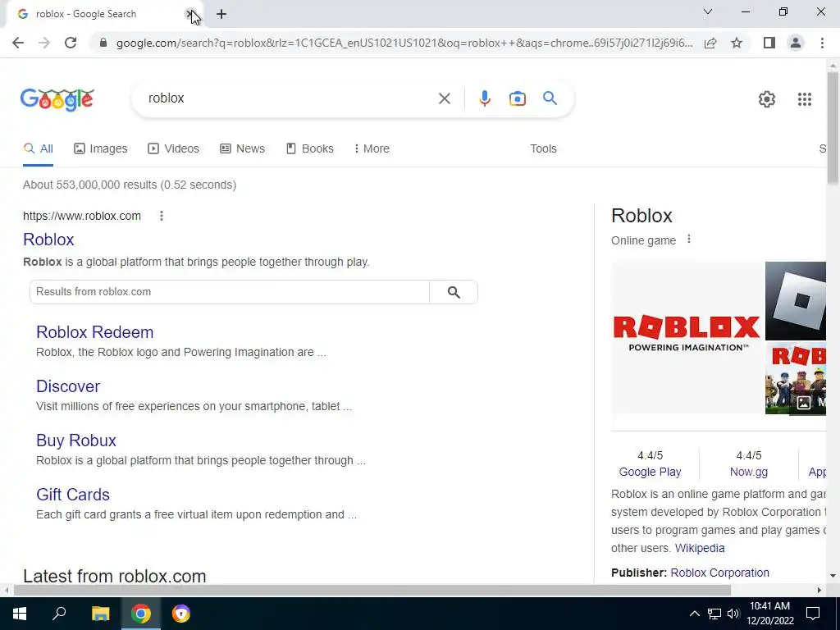Switch to Images results tab

point(101,148)
